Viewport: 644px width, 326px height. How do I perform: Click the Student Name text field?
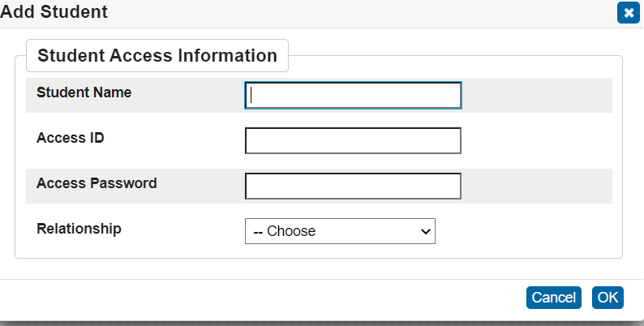(353, 96)
